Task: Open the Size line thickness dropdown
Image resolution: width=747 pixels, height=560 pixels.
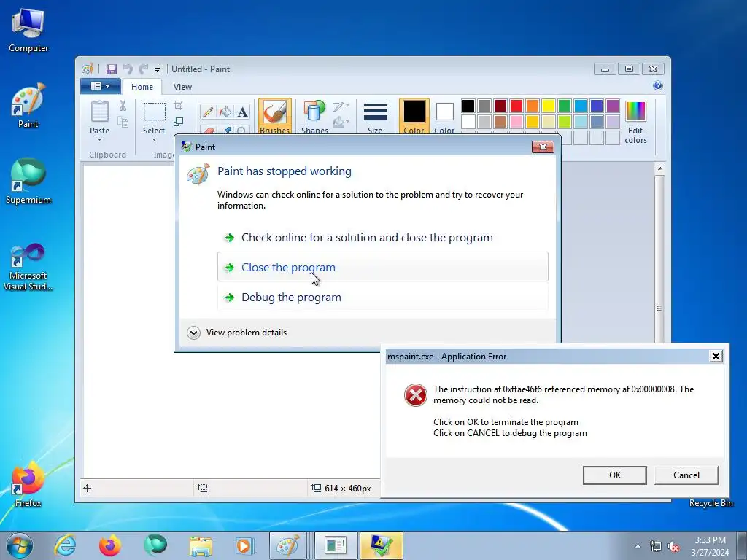Action: tap(375, 116)
